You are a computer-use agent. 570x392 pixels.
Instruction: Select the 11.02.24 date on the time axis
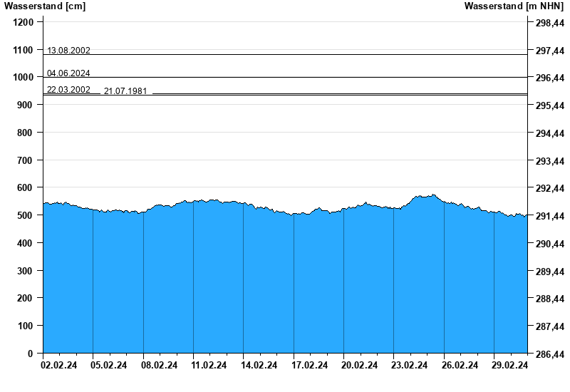click(x=209, y=366)
